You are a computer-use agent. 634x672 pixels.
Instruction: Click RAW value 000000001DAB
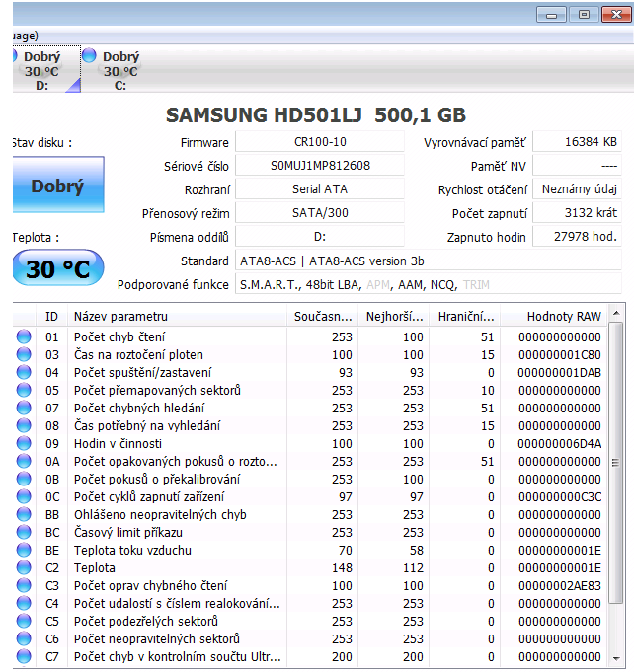click(559, 372)
